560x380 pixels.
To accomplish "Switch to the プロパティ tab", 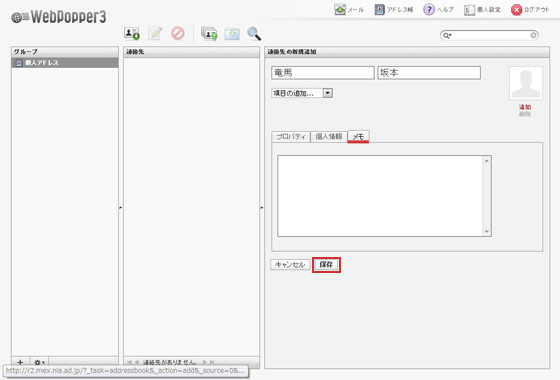I will [x=291, y=136].
